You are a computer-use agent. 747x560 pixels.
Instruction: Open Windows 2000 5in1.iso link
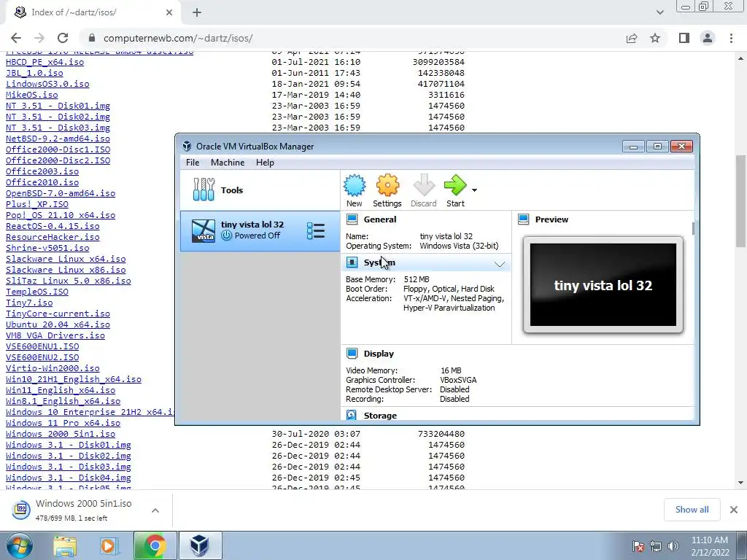pos(61,434)
